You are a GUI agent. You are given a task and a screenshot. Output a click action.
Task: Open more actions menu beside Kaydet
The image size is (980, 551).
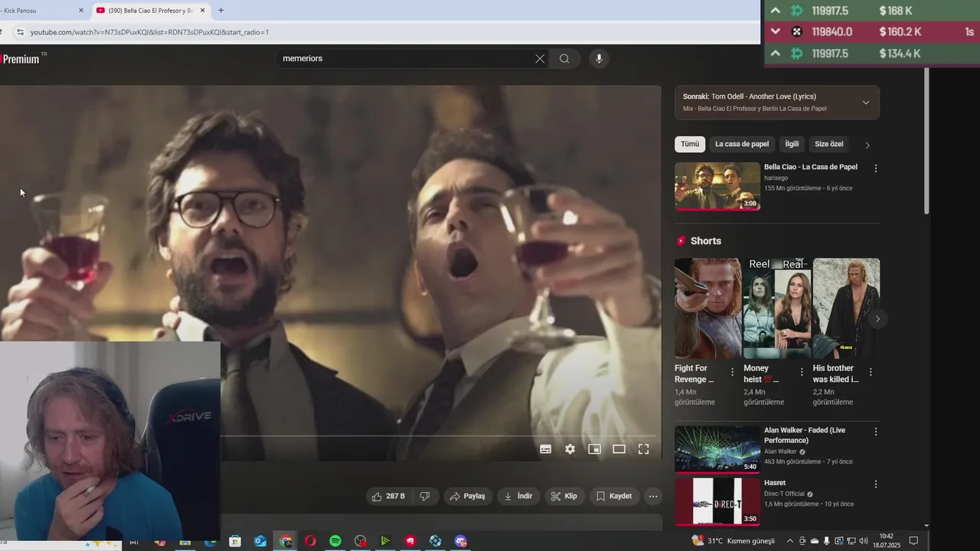click(653, 496)
